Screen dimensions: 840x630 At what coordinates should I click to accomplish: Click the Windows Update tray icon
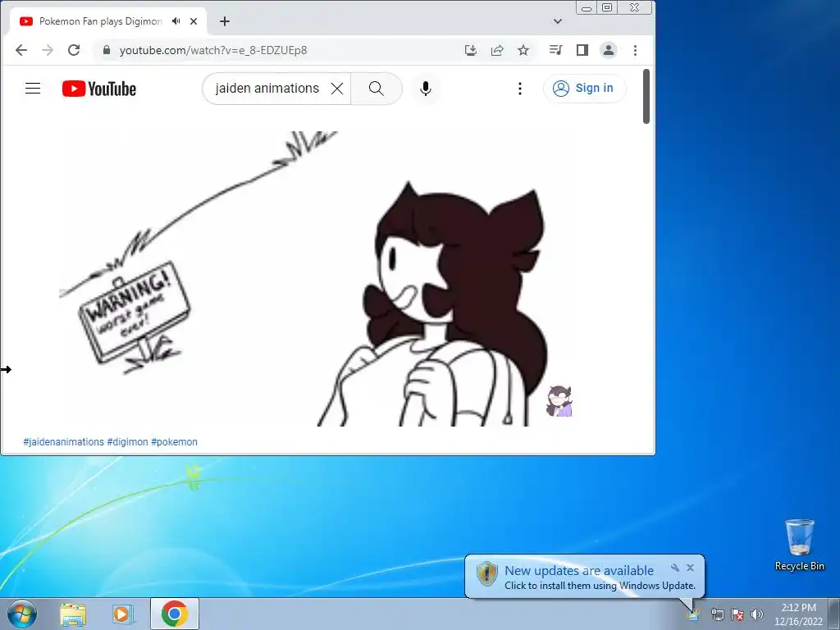694,614
